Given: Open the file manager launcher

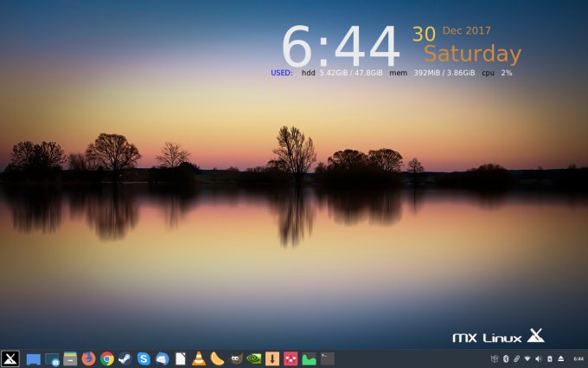Looking at the screenshot, I should click(70, 358).
